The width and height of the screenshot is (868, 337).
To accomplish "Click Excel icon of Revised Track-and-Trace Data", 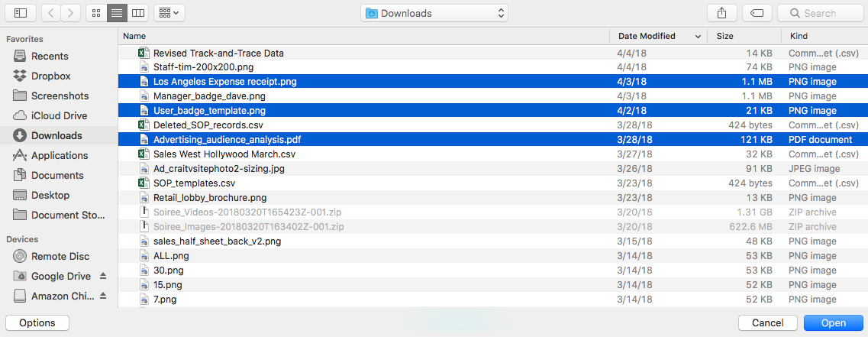I will pyautogui.click(x=144, y=53).
